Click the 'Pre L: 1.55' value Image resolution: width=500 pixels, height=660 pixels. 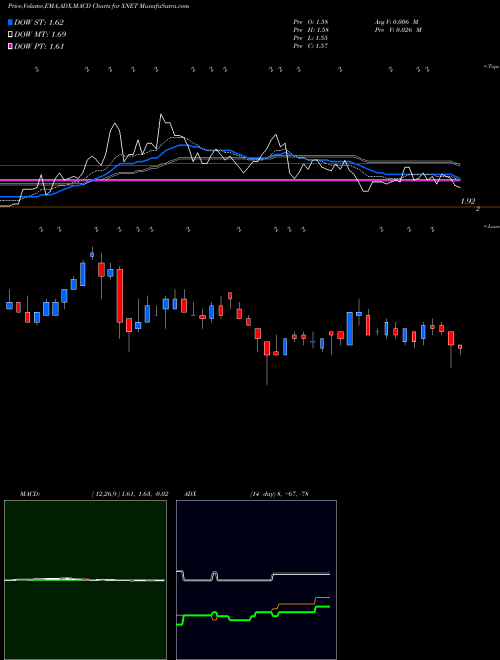coord(311,38)
